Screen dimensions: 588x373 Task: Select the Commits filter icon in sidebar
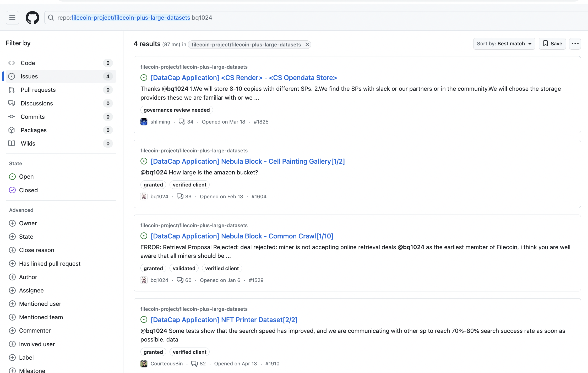point(12,117)
